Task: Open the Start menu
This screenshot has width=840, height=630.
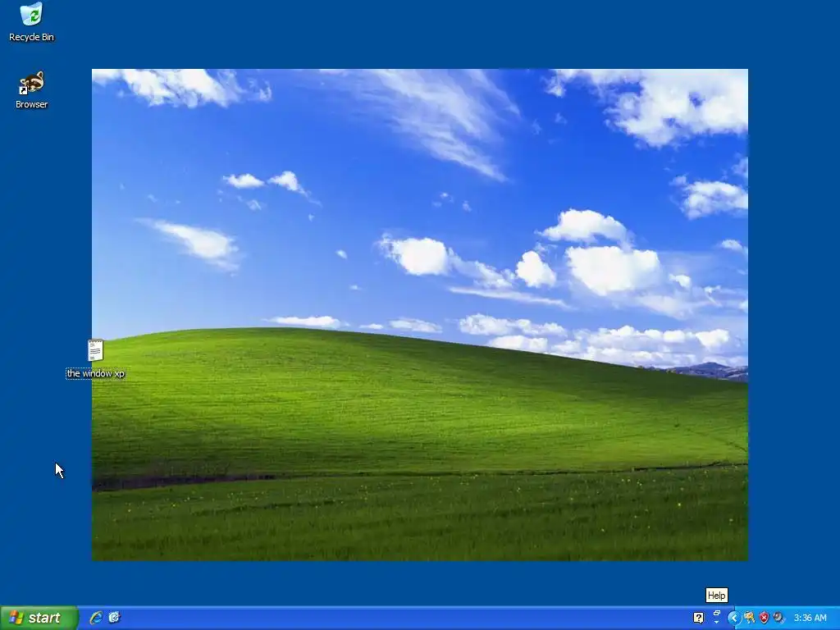Action: pyautogui.click(x=39, y=618)
